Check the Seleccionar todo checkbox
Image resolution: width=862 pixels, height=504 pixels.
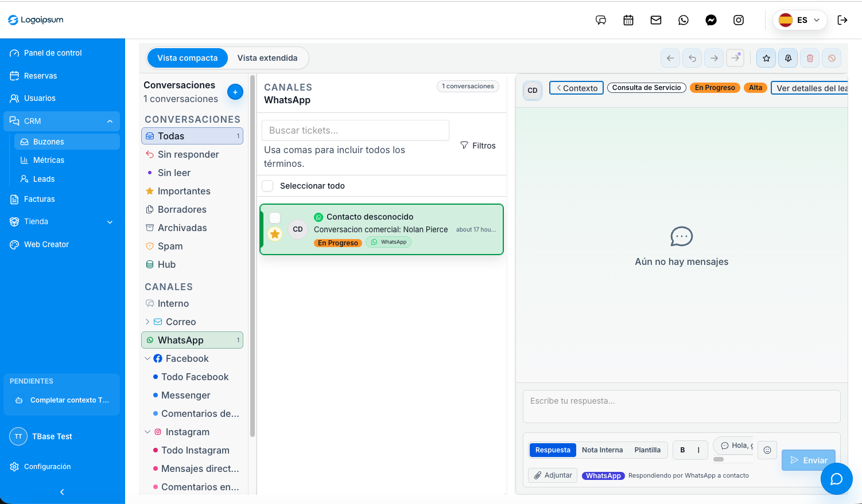pyautogui.click(x=267, y=186)
